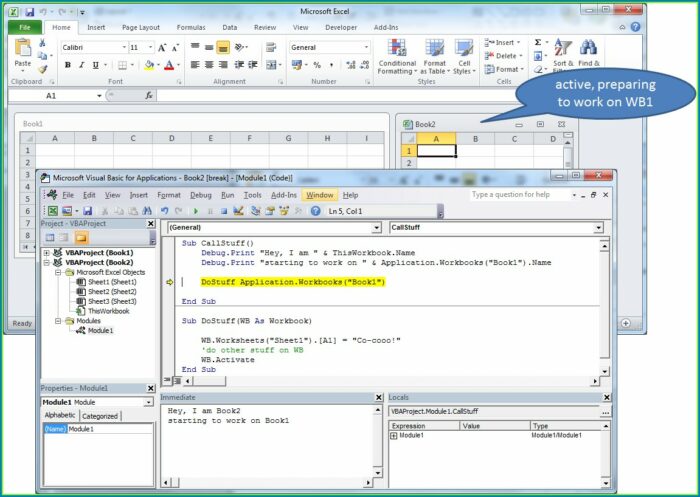Click Decrease Font Size icon

[175, 47]
